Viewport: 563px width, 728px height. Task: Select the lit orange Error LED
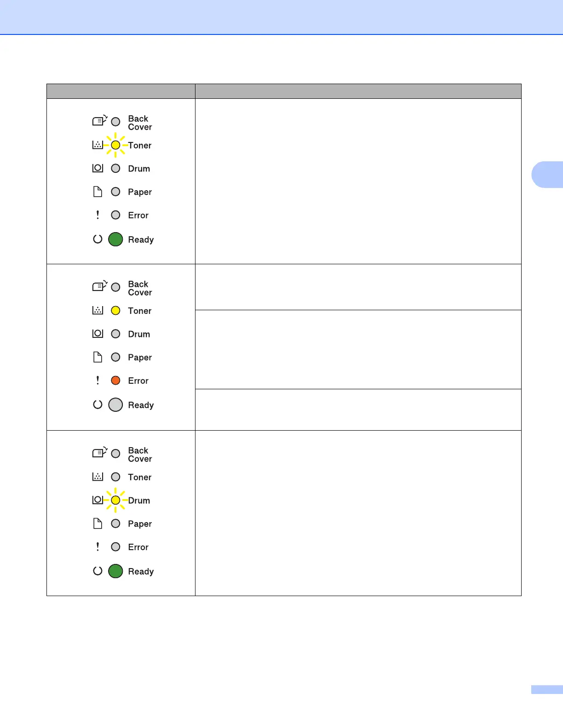pos(115,381)
